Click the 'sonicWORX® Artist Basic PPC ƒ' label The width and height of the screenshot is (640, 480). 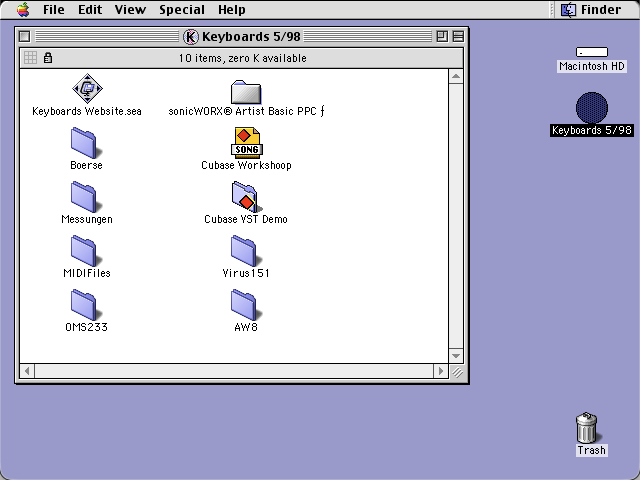pos(246,111)
